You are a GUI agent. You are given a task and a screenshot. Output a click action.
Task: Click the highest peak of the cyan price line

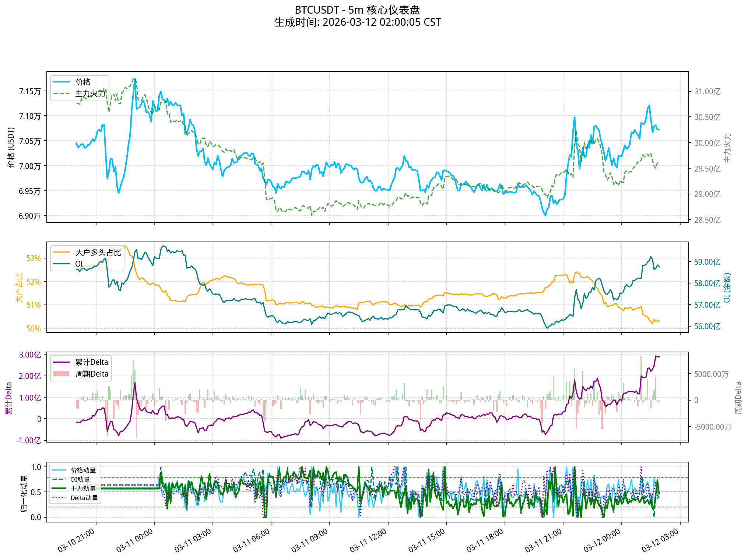(x=136, y=78)
